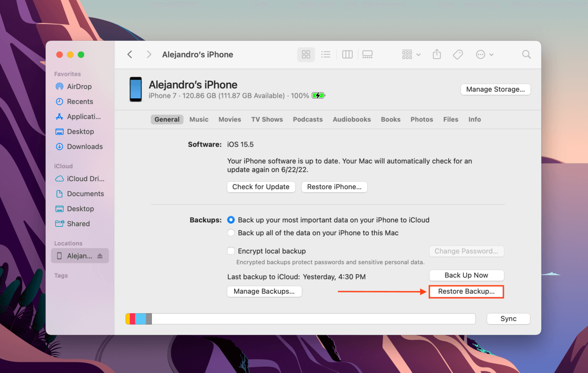Switch to the Files tab

tap(451, 119)
